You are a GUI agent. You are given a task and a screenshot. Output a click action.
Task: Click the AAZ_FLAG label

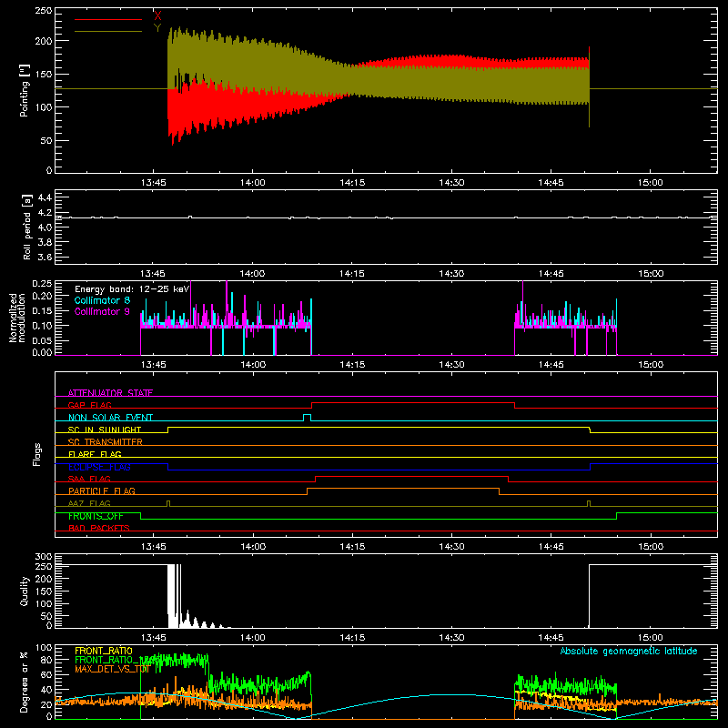click(89, 503)
